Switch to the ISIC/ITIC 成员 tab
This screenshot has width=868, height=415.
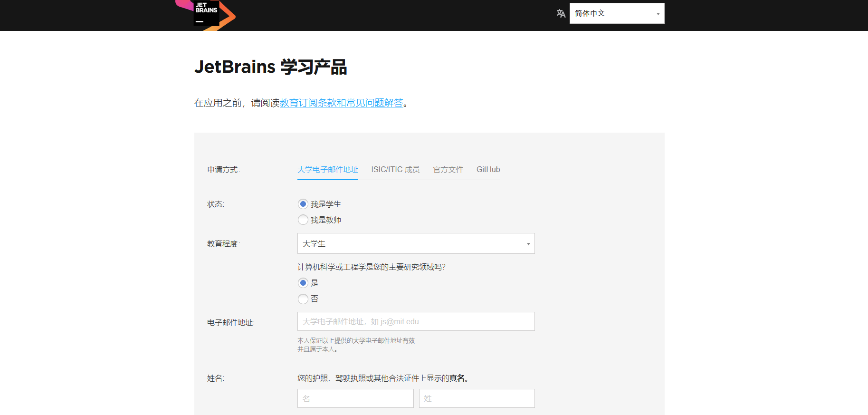tap(395, 170)
